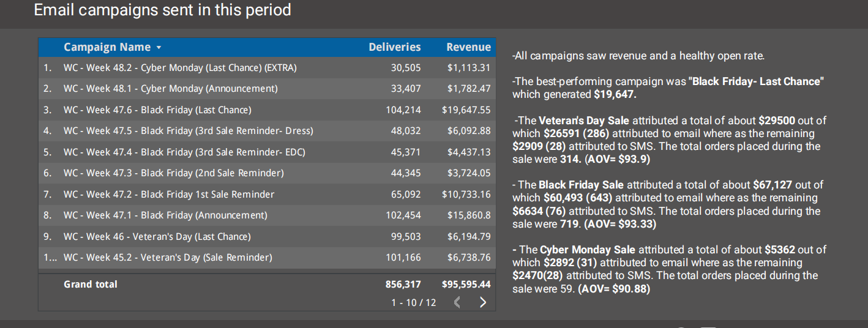Sort table by Revenue column header

468,47
